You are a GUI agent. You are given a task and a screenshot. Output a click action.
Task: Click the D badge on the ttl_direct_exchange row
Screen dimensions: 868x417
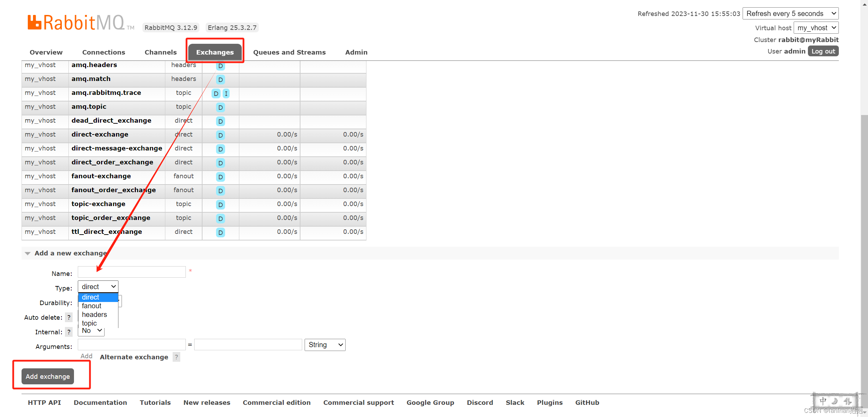(221, 232)
